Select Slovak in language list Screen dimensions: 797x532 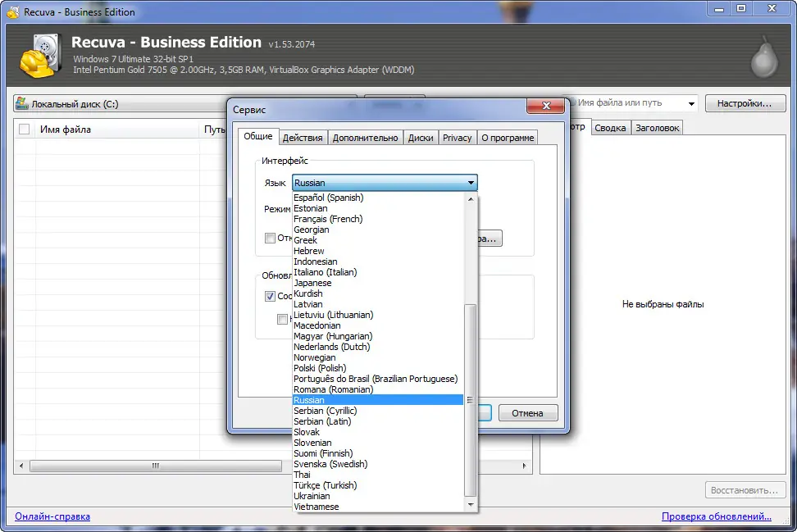click(x=378, y=433)
